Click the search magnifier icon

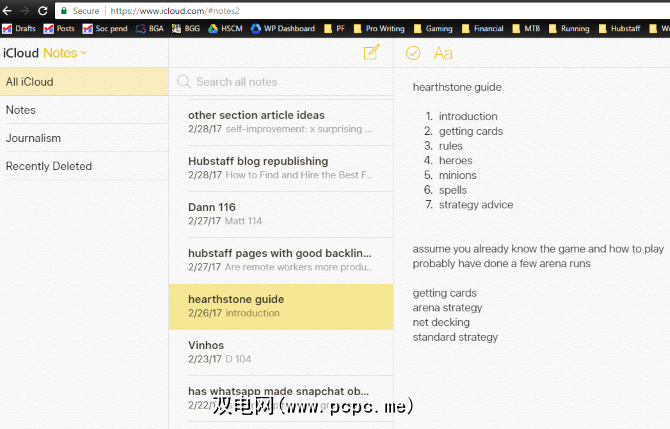click(184, 81)
